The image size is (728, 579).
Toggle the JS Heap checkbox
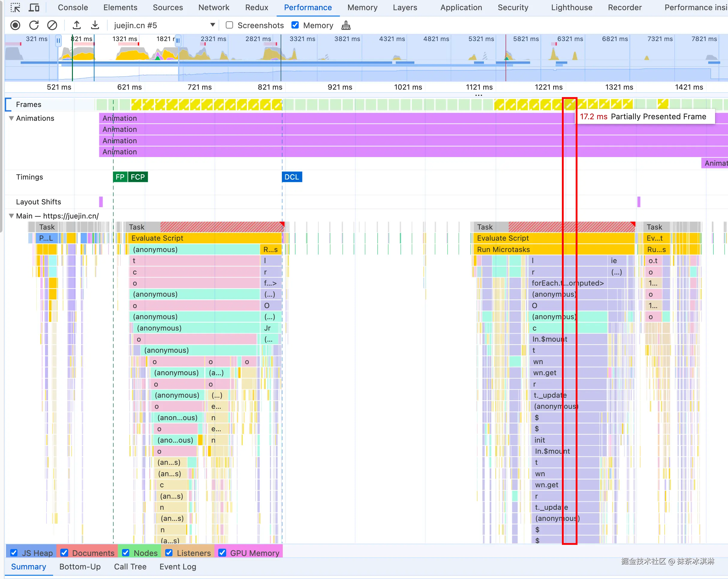pos(14,553)
